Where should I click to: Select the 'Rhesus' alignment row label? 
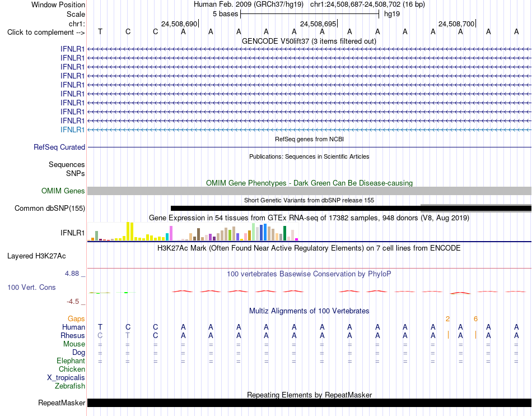(73, 335)
